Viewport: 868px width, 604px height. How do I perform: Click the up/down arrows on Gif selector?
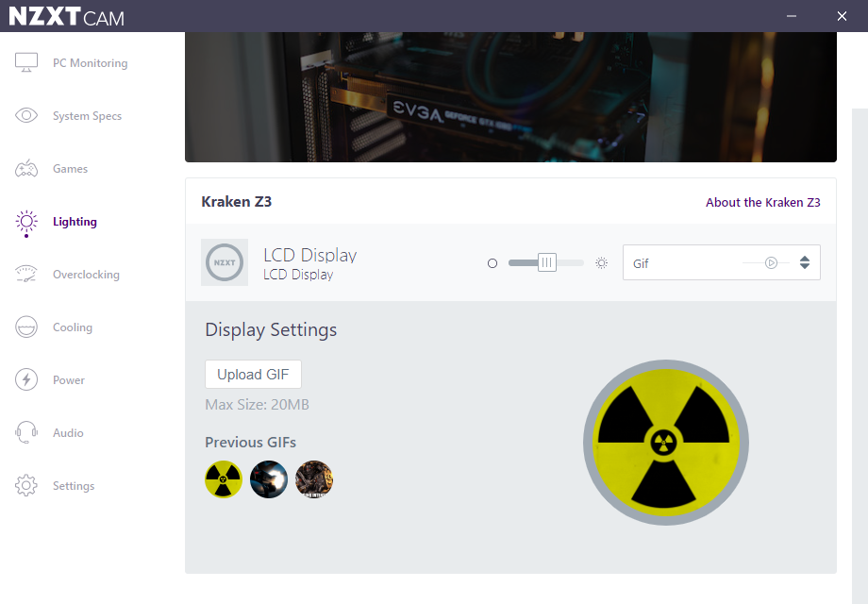(805, 263)
